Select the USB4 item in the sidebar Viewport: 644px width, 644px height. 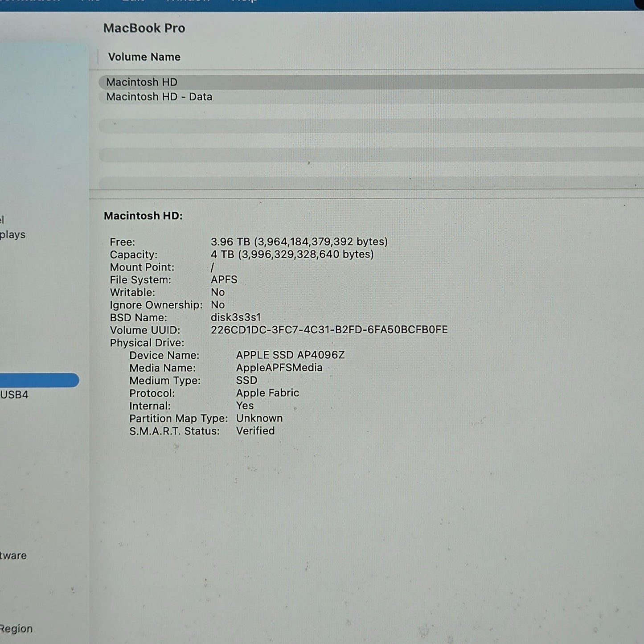(14, 395)
